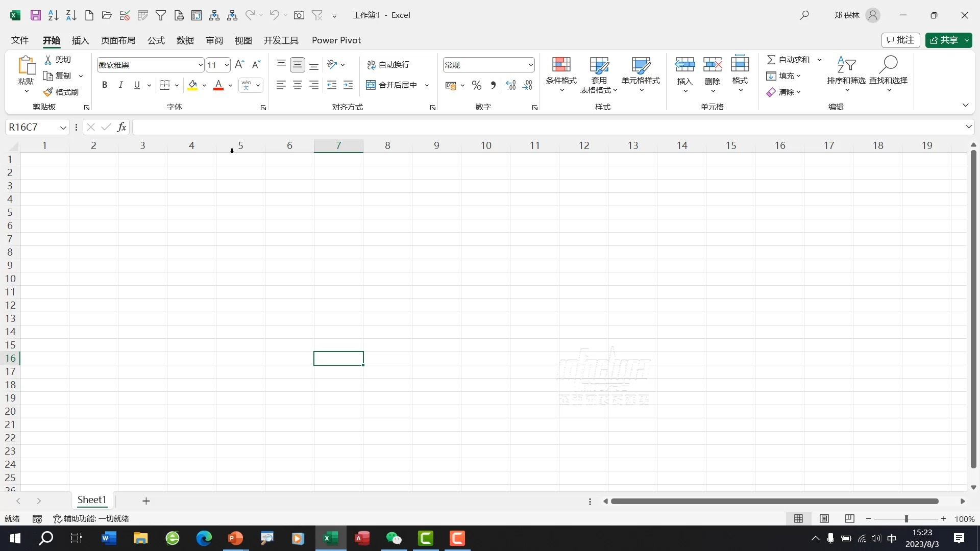Click the insert function fx icon
Viewport: 980px width, 551px height.
pos(121,127)
